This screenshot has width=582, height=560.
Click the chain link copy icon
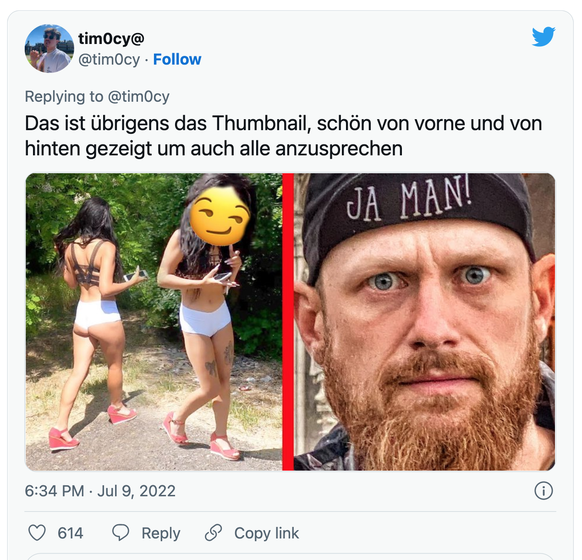coord(213,533)
